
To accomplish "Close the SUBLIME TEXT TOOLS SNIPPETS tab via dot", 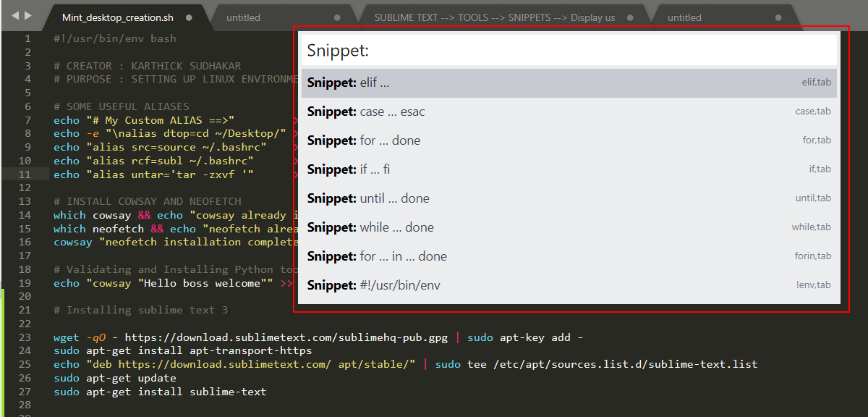I will (x=630, y=17).
